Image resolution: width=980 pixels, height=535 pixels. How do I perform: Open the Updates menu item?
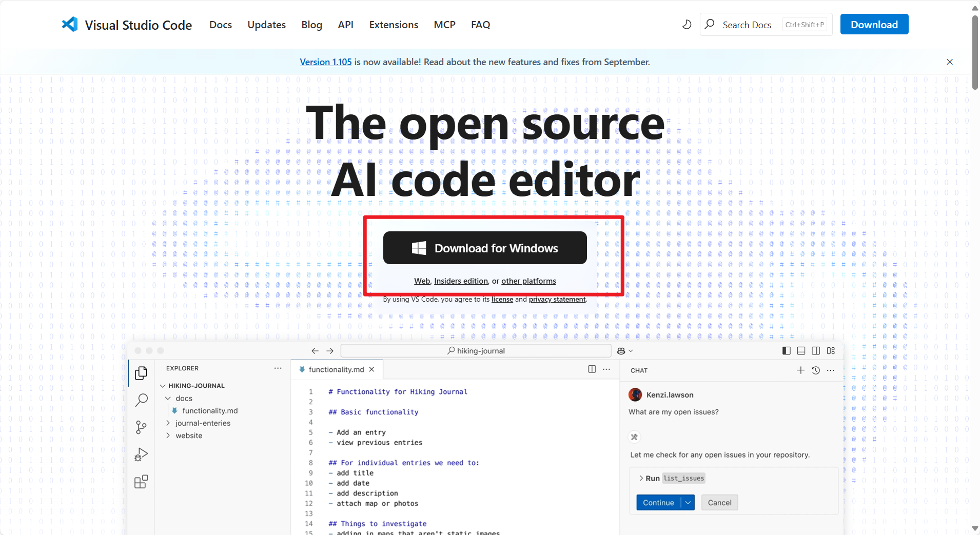(x=266, y=25)
